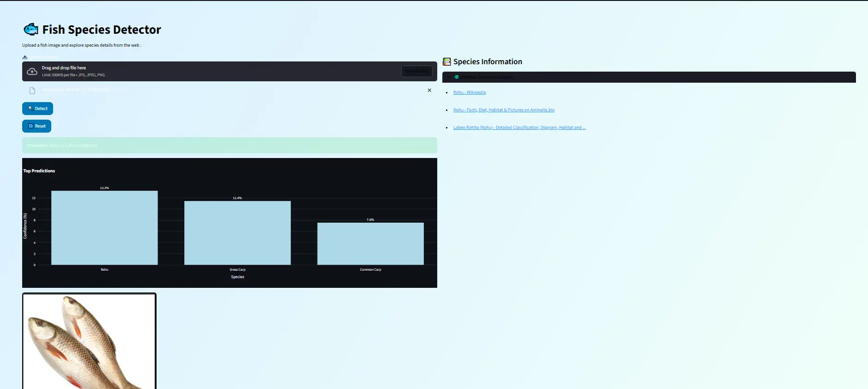
Task: Click the uploaded file document icon
Action: [x=32, y=91]
